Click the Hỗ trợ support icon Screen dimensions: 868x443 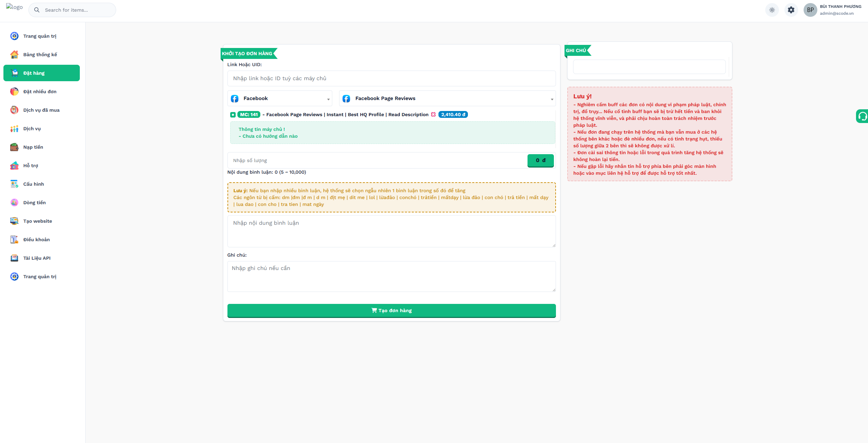point(14,165)
